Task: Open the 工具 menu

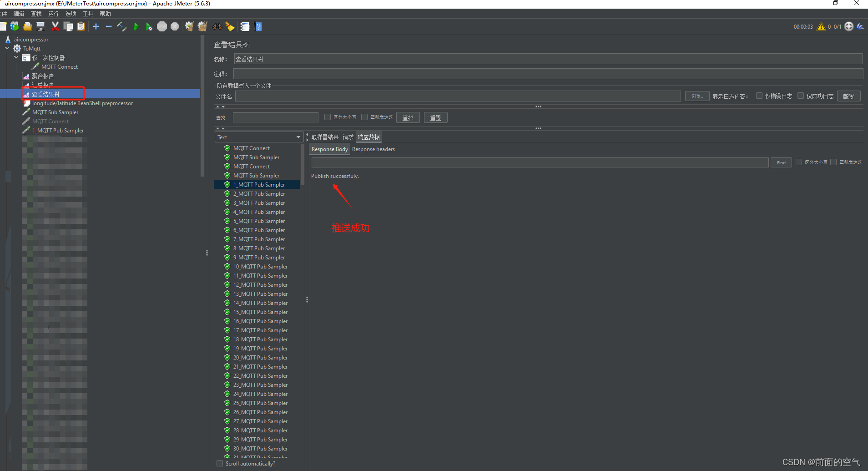Action: point(88,14)
